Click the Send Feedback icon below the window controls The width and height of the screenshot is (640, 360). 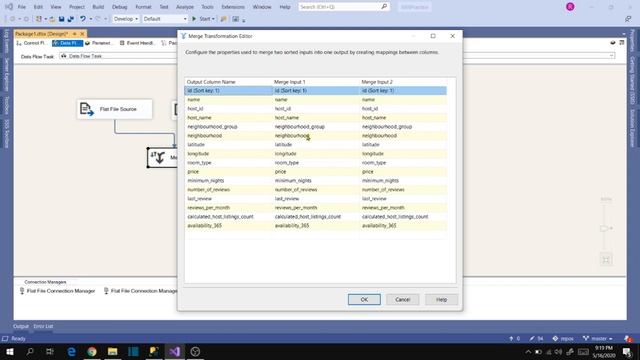click(628, 19)
